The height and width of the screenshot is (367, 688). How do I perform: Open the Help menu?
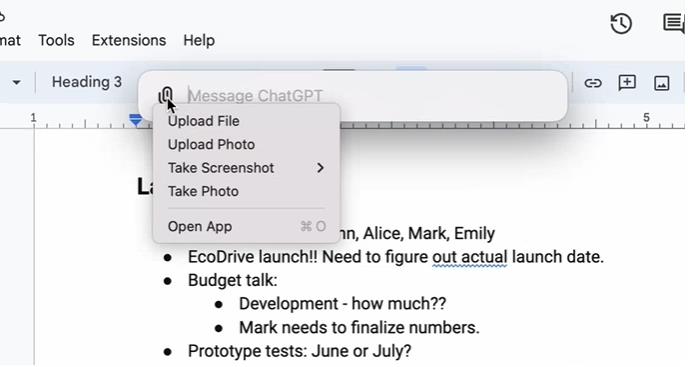point(199,40)
